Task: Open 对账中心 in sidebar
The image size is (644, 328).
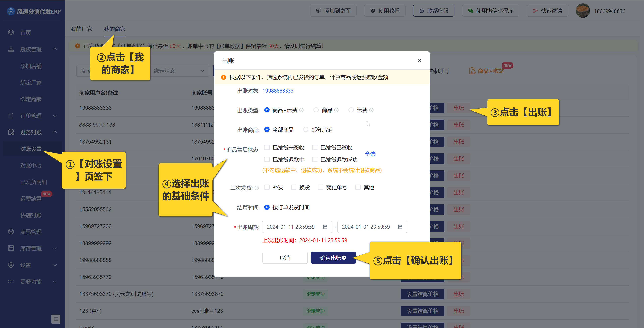Action: point(31,165)
